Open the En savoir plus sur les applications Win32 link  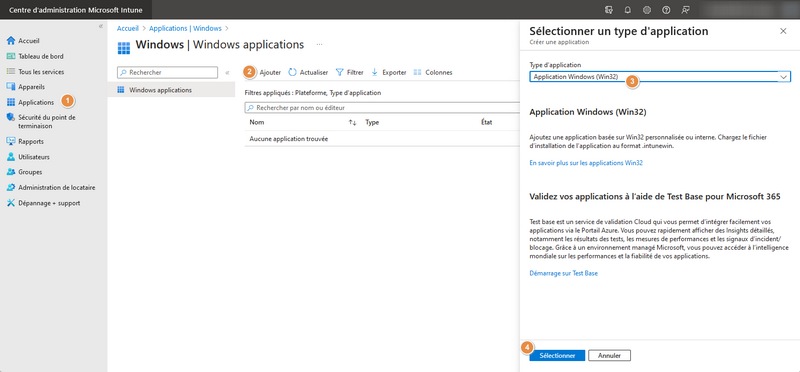coord(586,163)
